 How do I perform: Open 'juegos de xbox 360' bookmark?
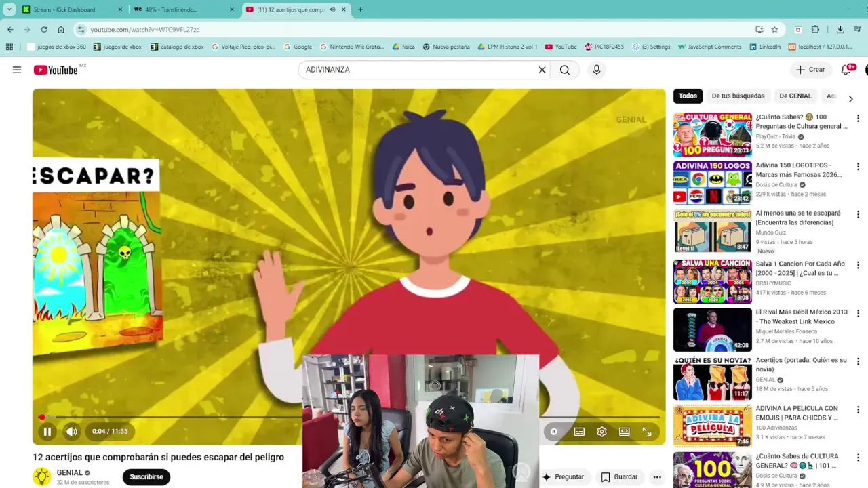tap(57, 47)
